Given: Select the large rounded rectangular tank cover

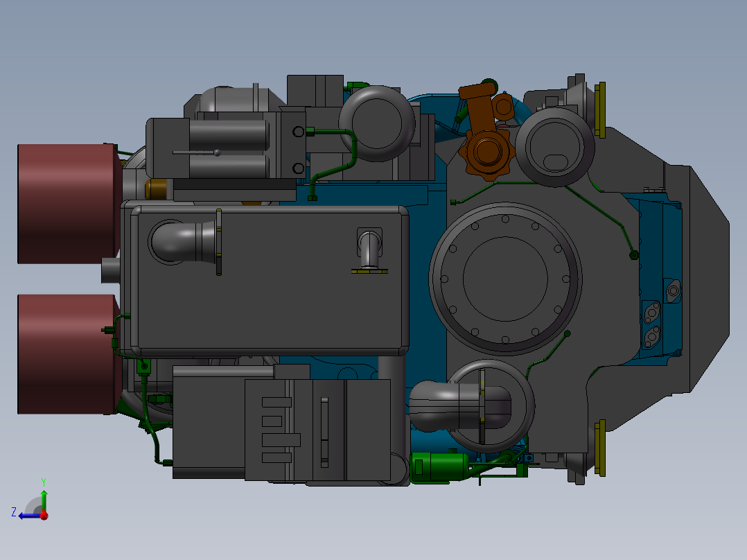Looking at the screenshot, I should click(269, 281).
